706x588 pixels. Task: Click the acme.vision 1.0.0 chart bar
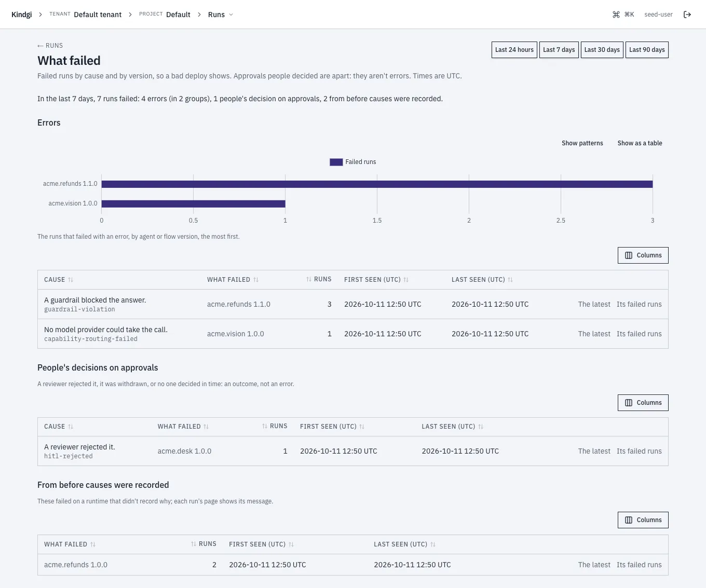click(x=194, y=203)
